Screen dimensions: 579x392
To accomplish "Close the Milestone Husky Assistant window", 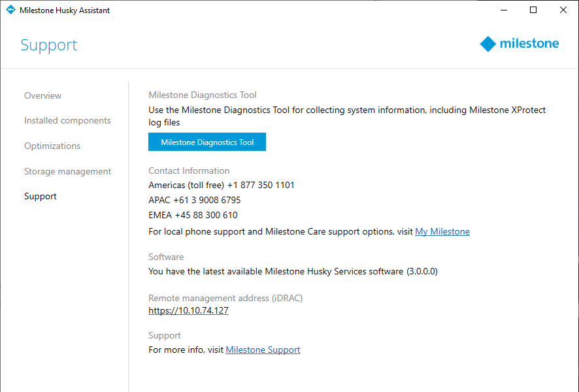I will click(563, 10).
